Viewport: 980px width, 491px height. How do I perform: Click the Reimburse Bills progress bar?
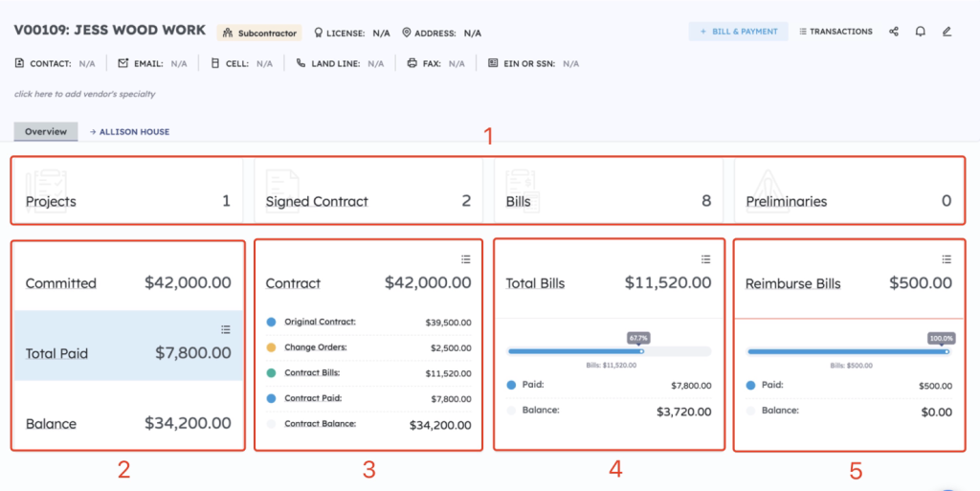pyautogui.click(x=848, y=351)
